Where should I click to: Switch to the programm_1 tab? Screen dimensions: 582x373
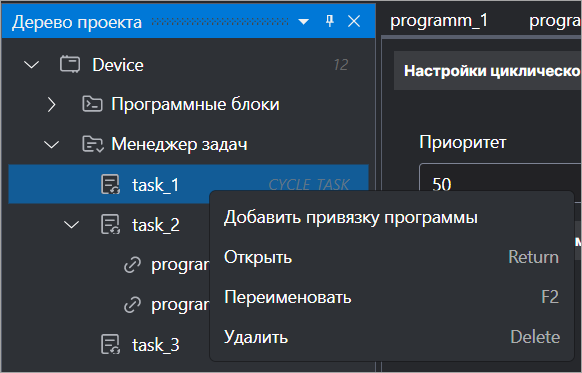(439, 21)
